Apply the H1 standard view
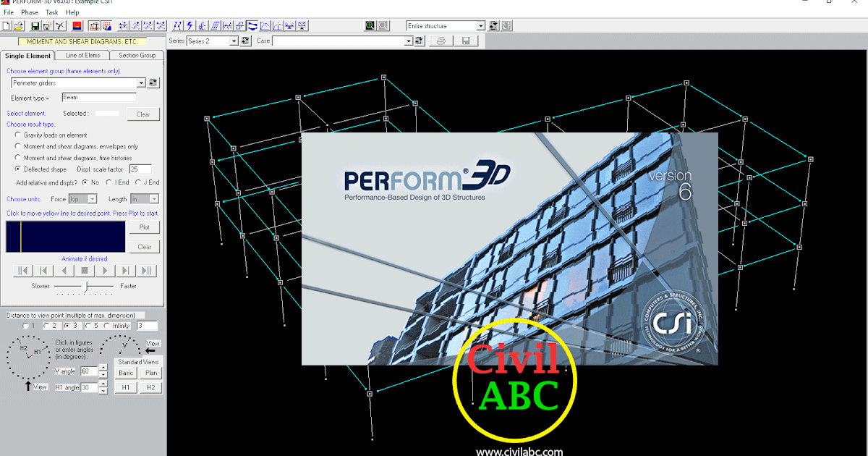The image size is (868, 456). [x=126, y=387]
